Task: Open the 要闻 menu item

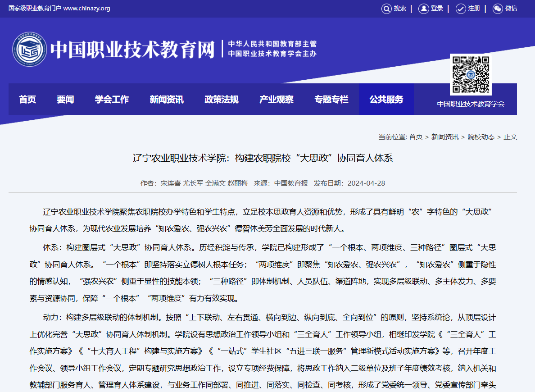Action: pos(65,100)
